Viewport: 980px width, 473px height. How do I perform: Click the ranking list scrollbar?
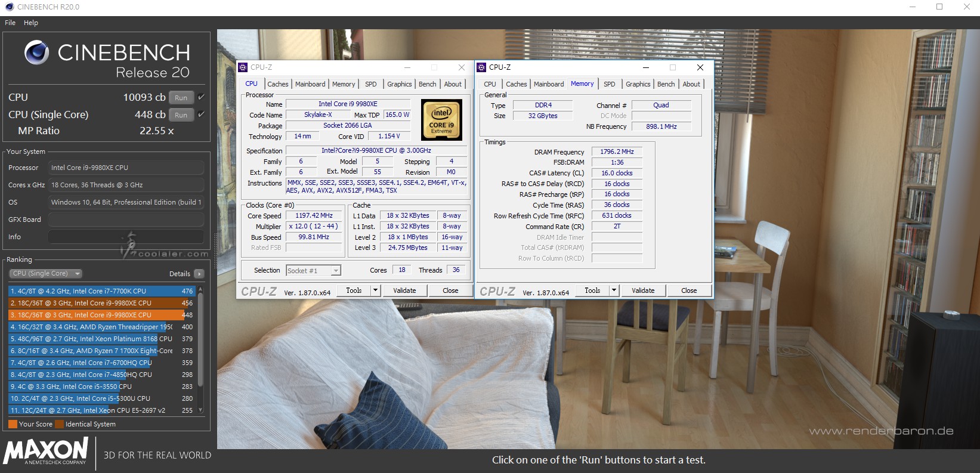click(x=200, y=340)
